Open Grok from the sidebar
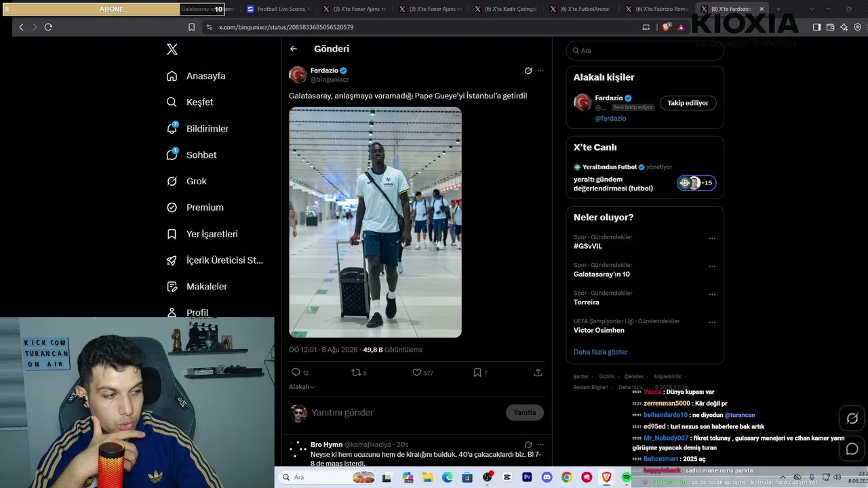The width and height of the screenshot is (868, 488). pyautogui.click(x=186, y=181)
